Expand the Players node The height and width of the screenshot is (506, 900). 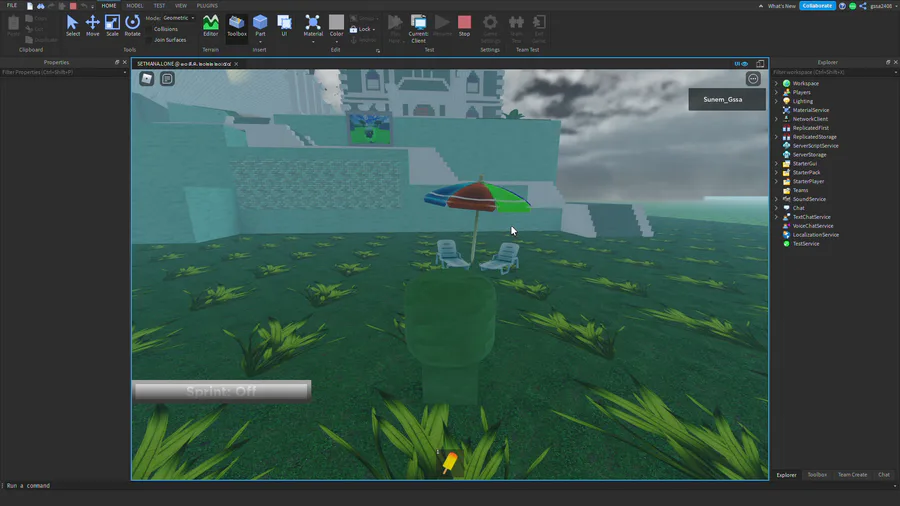tap(777, 92)
